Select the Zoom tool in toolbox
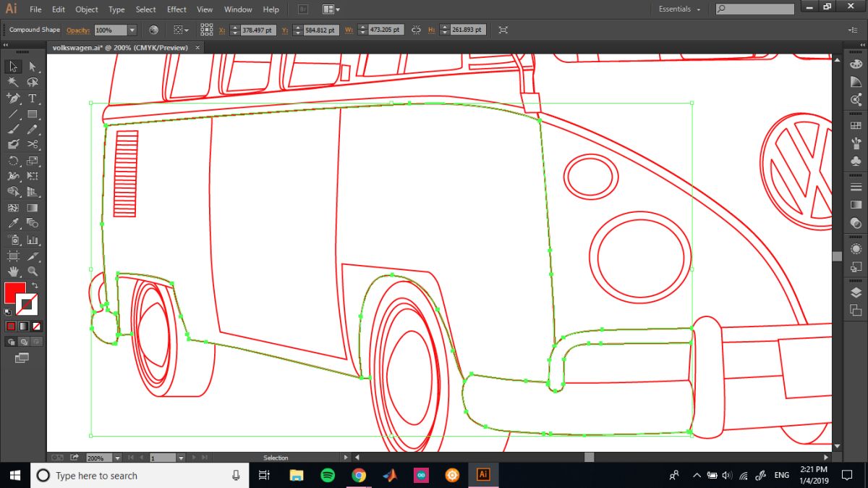 coord(33,272)
